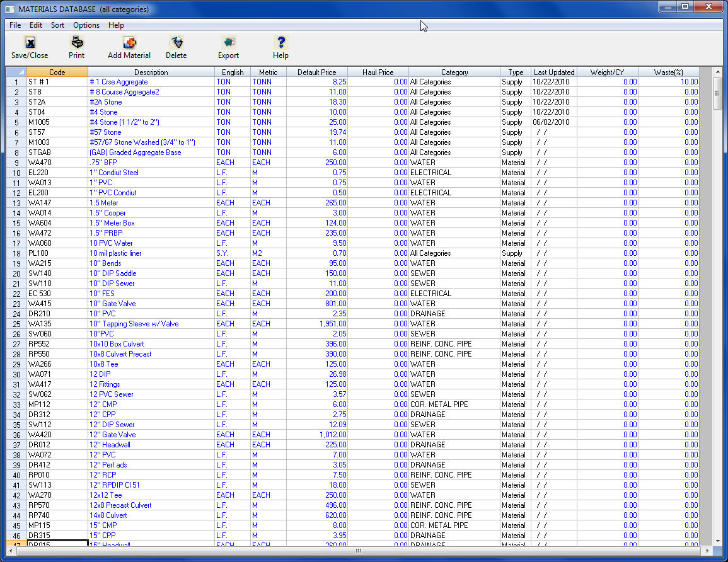The width and height of the screenshot is (728, 562).
Task: Click the horizontal scrollbar thumb
Action: point(358,551)
